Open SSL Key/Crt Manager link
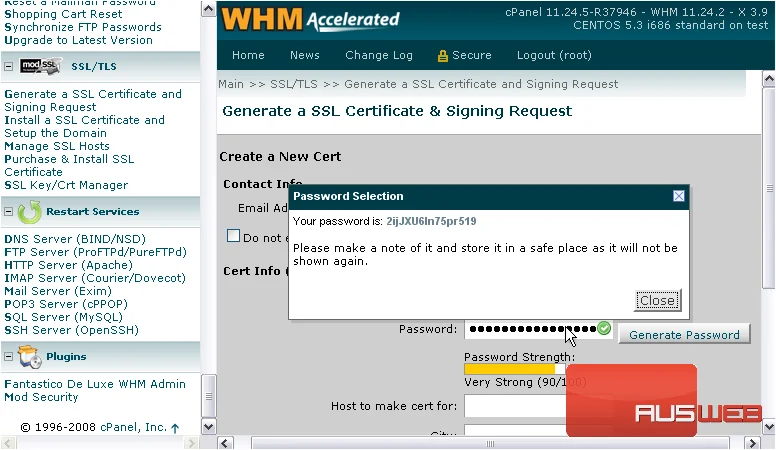Screen dimensions: 776x450 [66, 185]
